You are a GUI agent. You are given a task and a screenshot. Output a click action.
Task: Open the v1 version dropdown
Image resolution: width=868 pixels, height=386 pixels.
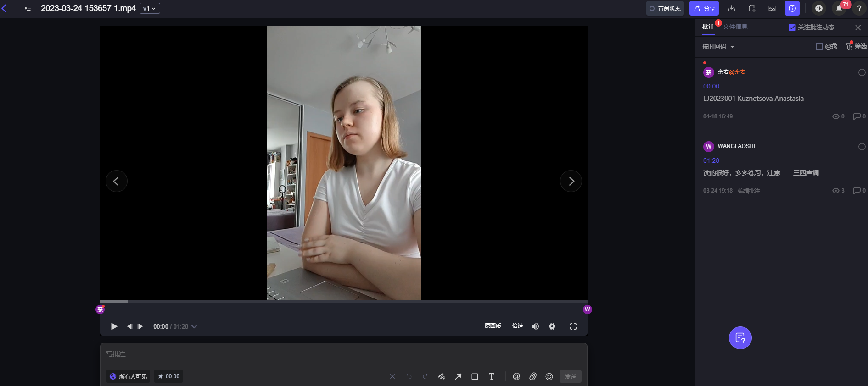coord(150,8)
